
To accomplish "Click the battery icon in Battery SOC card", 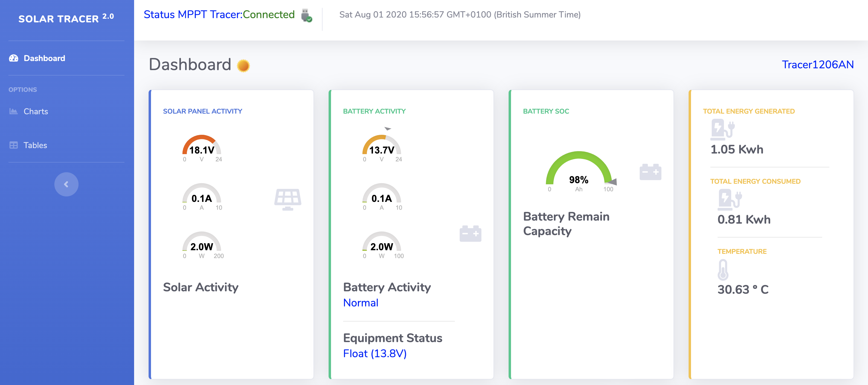I will 650,172.
